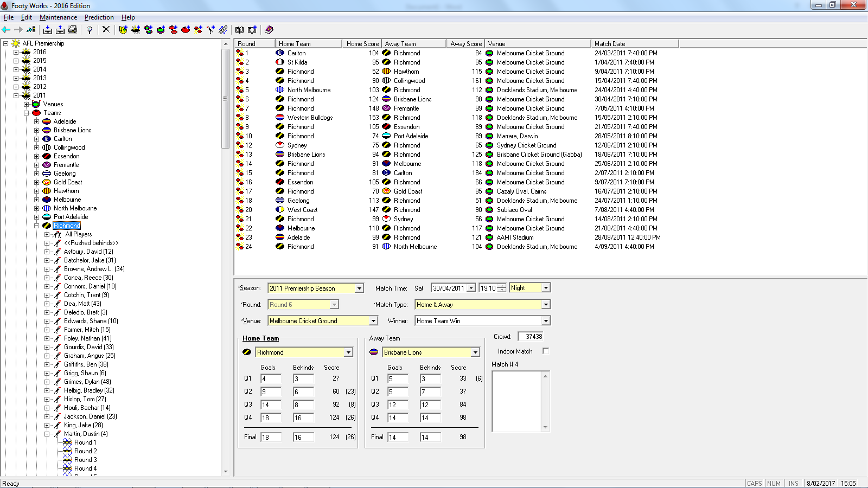
Task: Expand the Venues tree node
Action: [26, 104]
